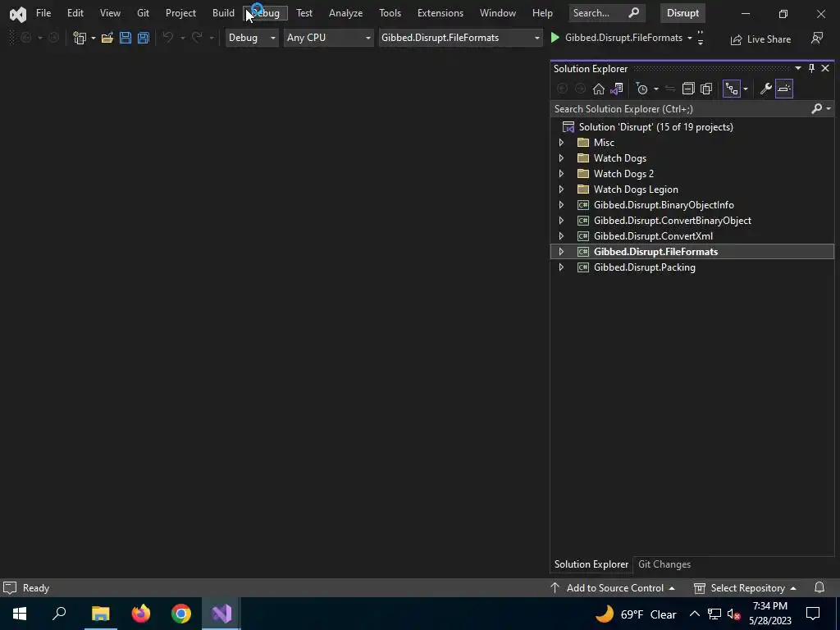
Task: Click the weather widget 69°F Clear
Action: (636, 614)
